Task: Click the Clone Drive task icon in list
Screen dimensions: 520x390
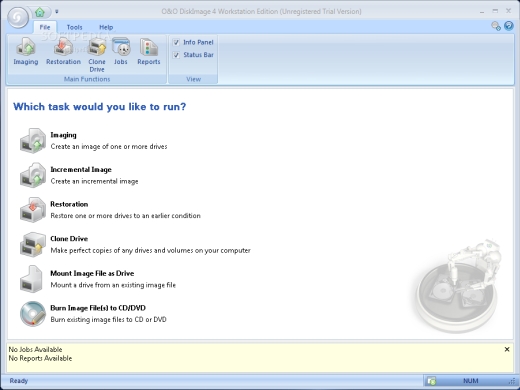Action: 33,245
